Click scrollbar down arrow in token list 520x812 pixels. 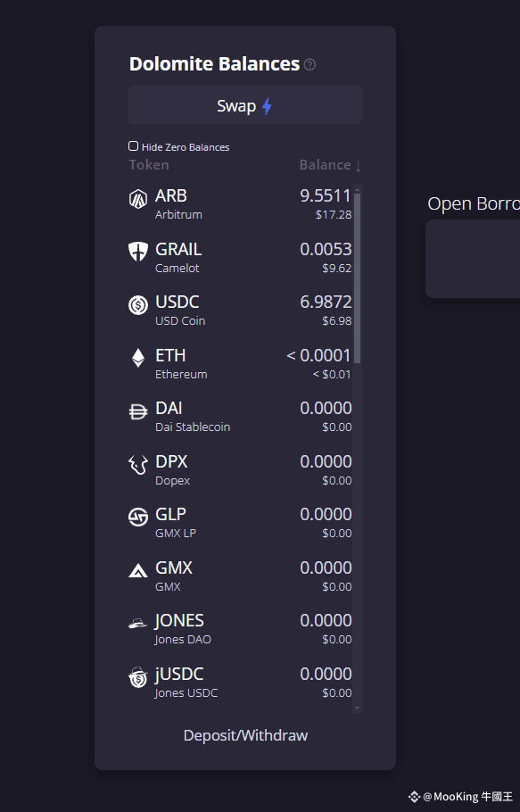point(357,708)
